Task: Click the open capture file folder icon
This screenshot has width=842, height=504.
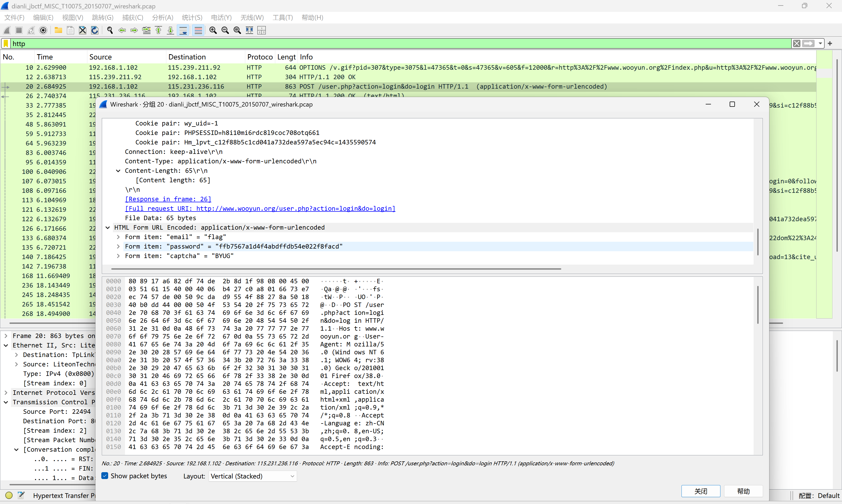Action: [58, 31]
